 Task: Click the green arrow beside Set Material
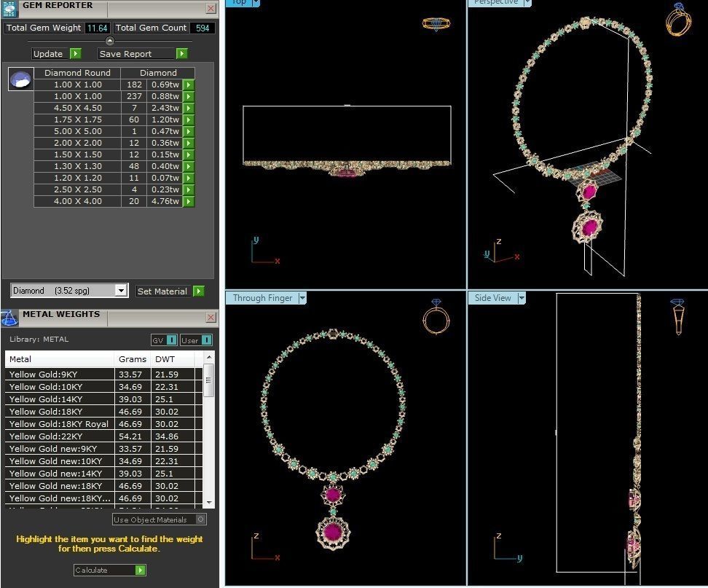pyautogui.click(x=198, y=291)
